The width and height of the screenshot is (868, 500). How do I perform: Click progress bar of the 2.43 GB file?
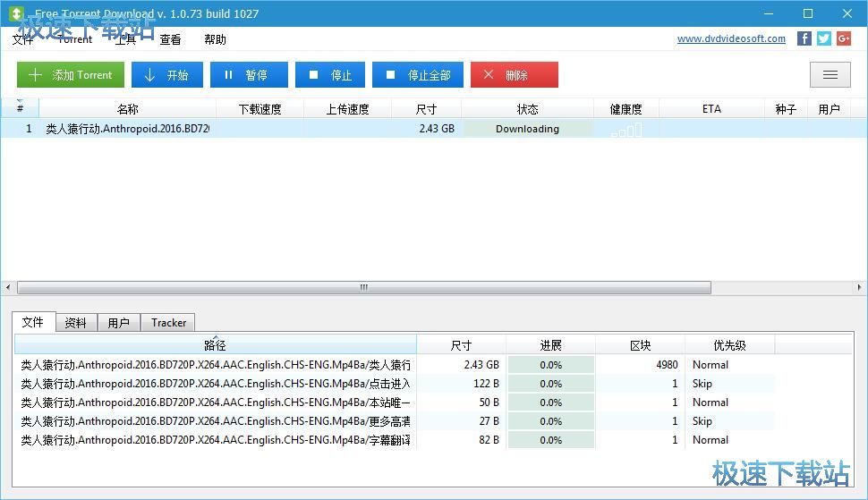[x=551, y=365]
